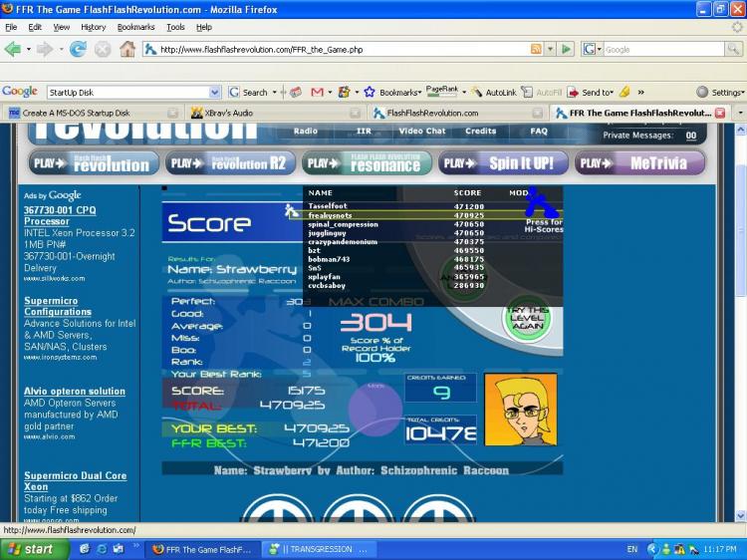
Task: Click the Stop loading icon
Action: tap(103, 49)
